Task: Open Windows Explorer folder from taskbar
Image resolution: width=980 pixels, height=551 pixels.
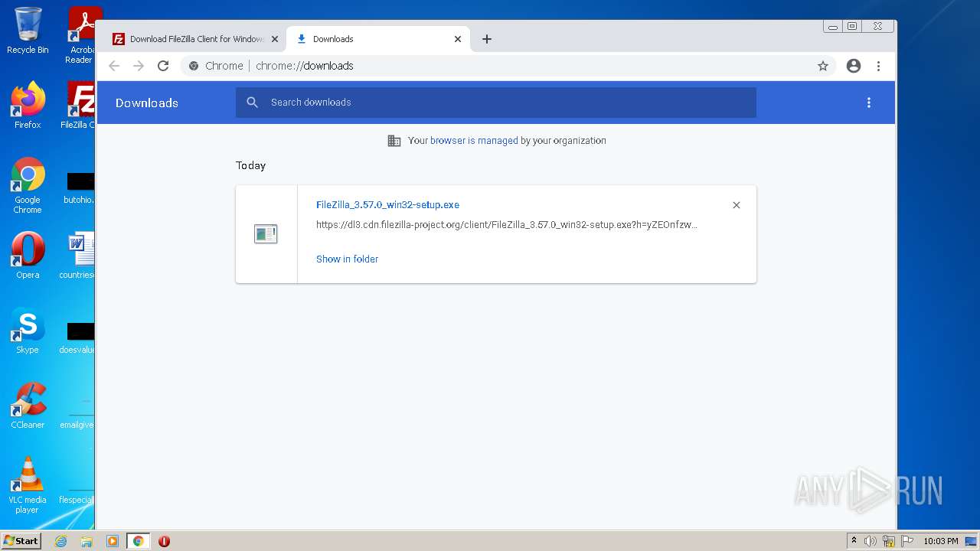Action: 87,541
